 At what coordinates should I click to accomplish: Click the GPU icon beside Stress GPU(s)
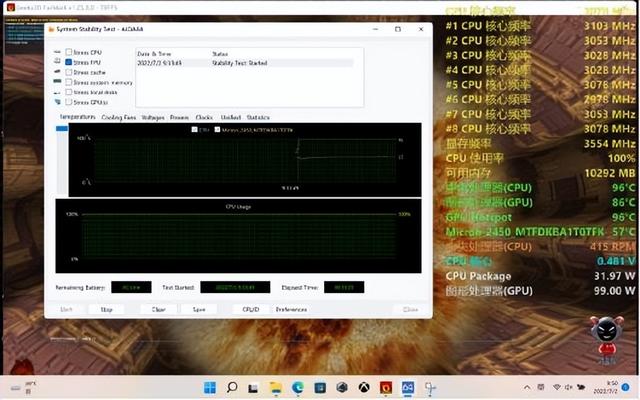(58, 102)
